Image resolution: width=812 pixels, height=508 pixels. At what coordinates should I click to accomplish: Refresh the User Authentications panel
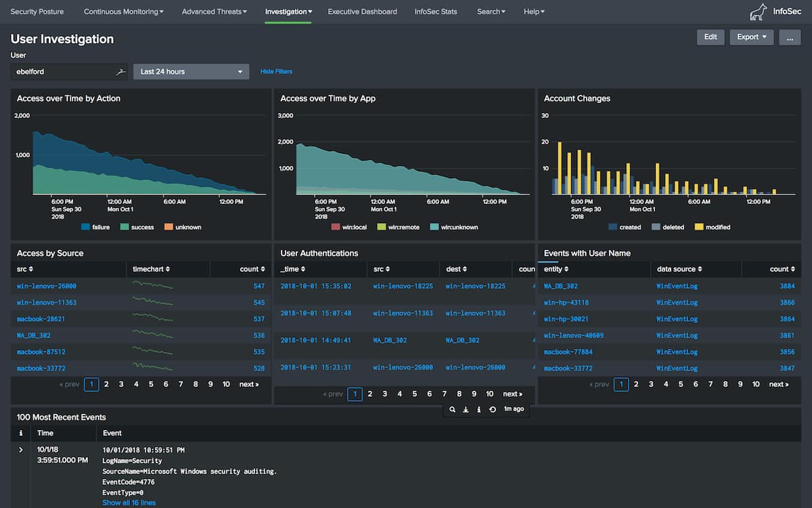coord(492,409)
